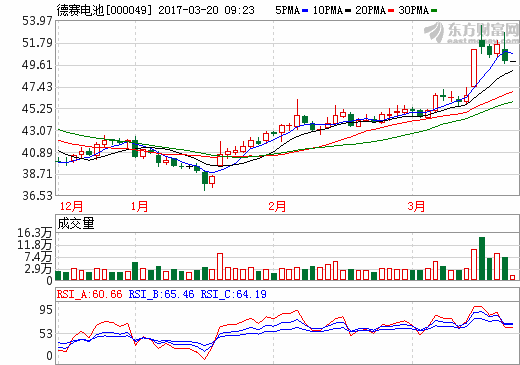520x365 pixels.
Task: Click the blue 5PMA color swatch
Action: [x=305, y=11]
